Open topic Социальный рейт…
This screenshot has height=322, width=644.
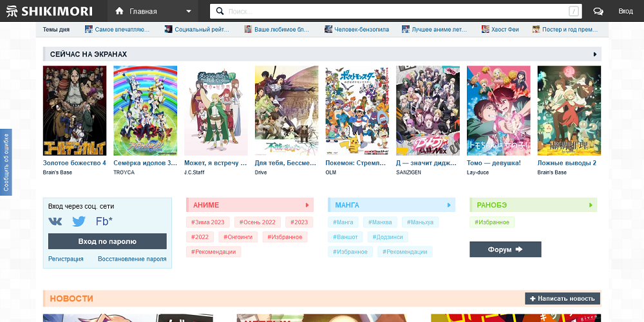[202, 29]
